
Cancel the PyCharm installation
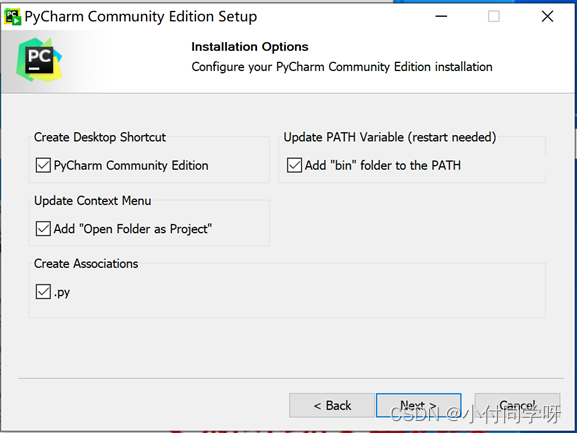[x=517, y=405]
